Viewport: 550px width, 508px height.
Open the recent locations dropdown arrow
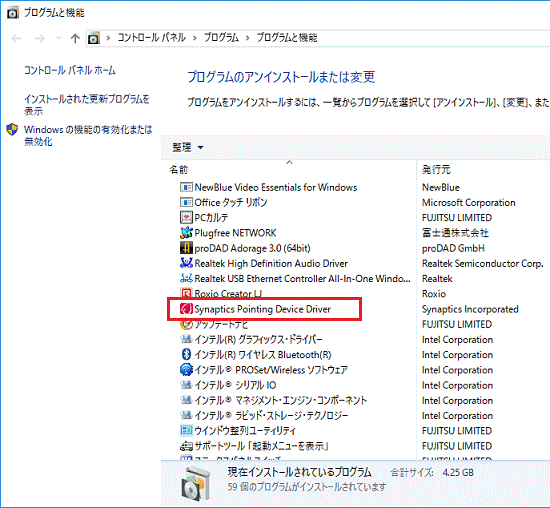(x=59, y=38)
